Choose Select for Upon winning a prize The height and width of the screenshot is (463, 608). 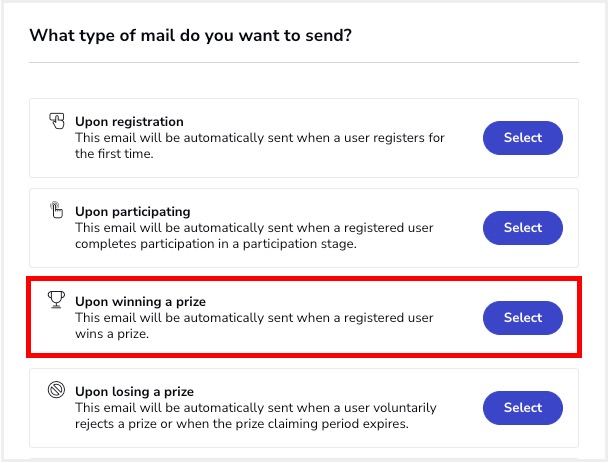point(522,318)
